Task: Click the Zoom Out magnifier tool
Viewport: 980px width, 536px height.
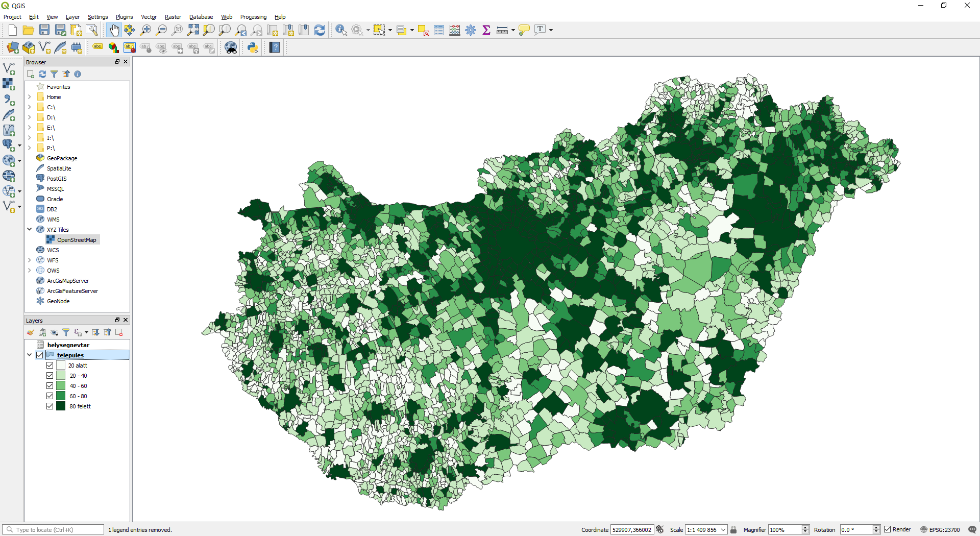Action: tap(161, 30)
